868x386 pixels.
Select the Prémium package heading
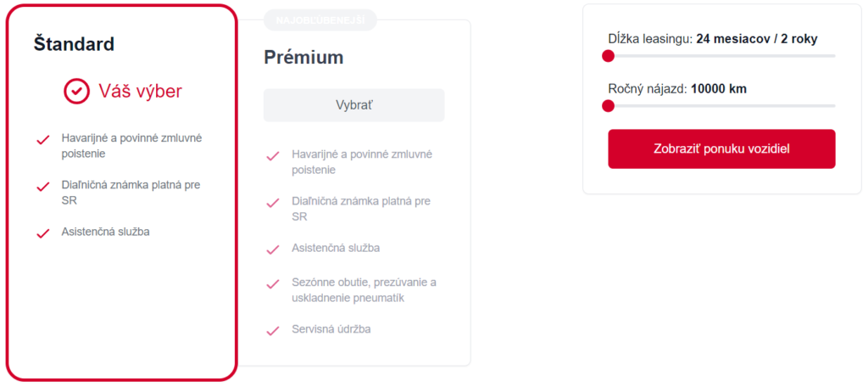point(303,58)
